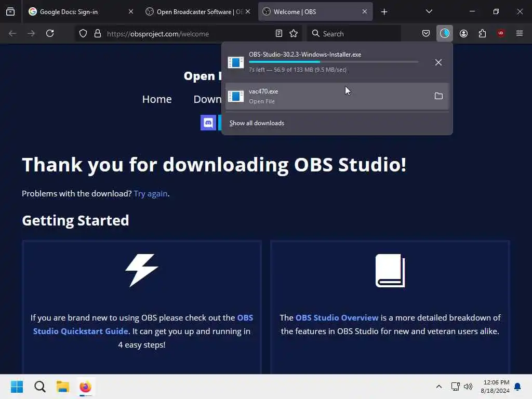Save page to Pocket
The width and height of the screenshot is (532, 399).
coord(426,33)
